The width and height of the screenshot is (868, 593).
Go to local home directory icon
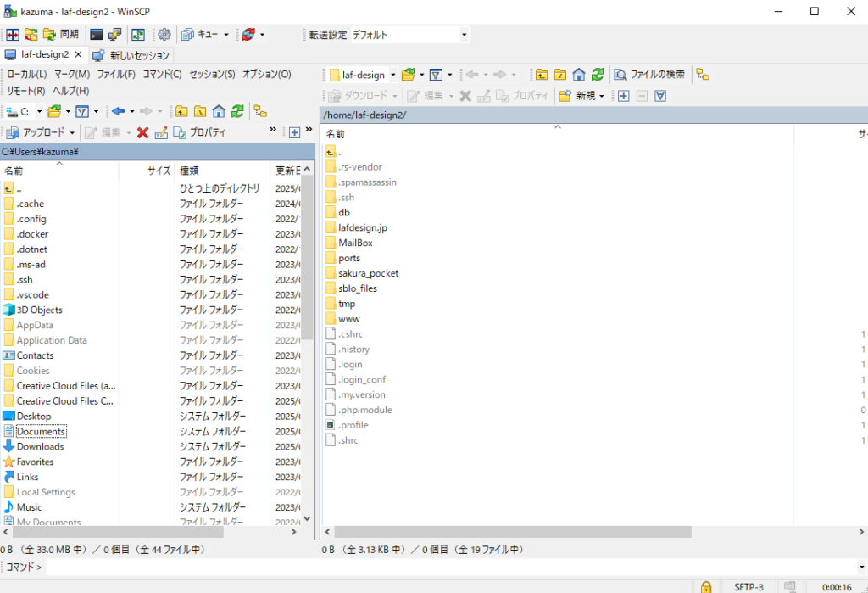click(x=219, y=112)
